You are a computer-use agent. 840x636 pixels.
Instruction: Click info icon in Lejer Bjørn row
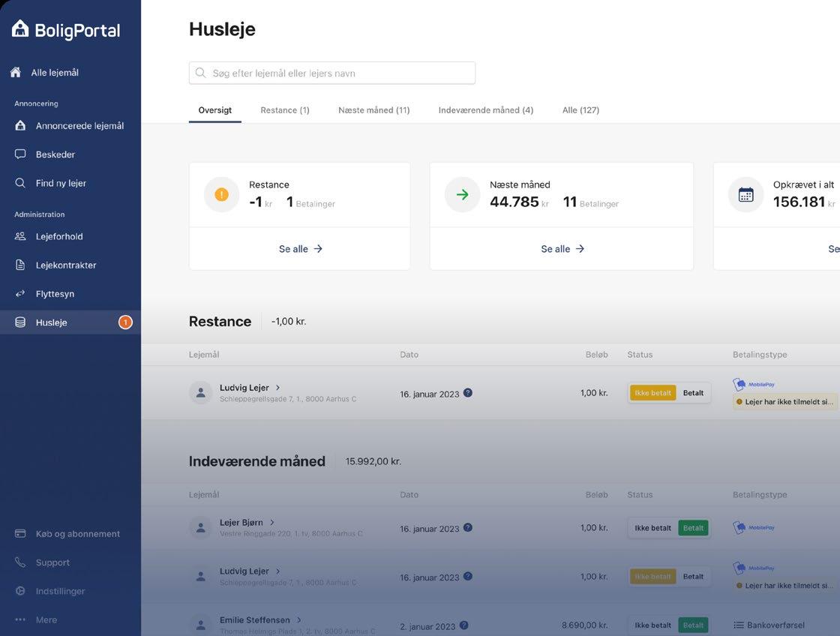coord(468,528)
